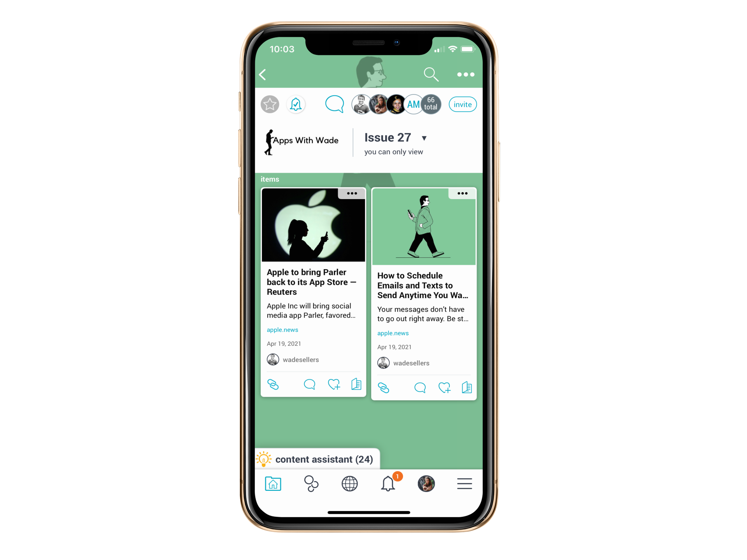
Task: Tap the Invite button for collaborators
Action: tap(462, 105)
